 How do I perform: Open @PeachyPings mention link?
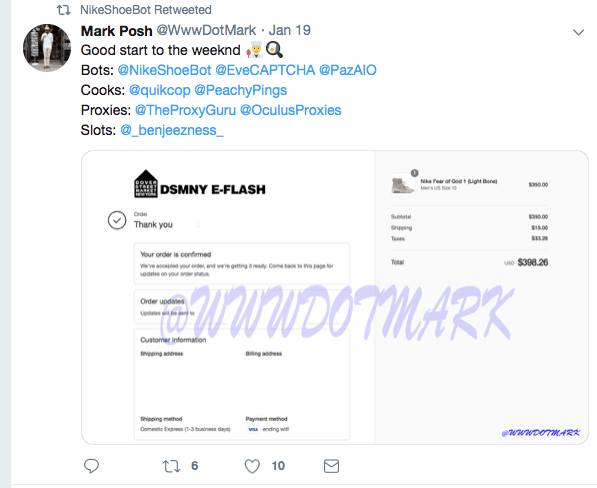click(x=241, y=90)
